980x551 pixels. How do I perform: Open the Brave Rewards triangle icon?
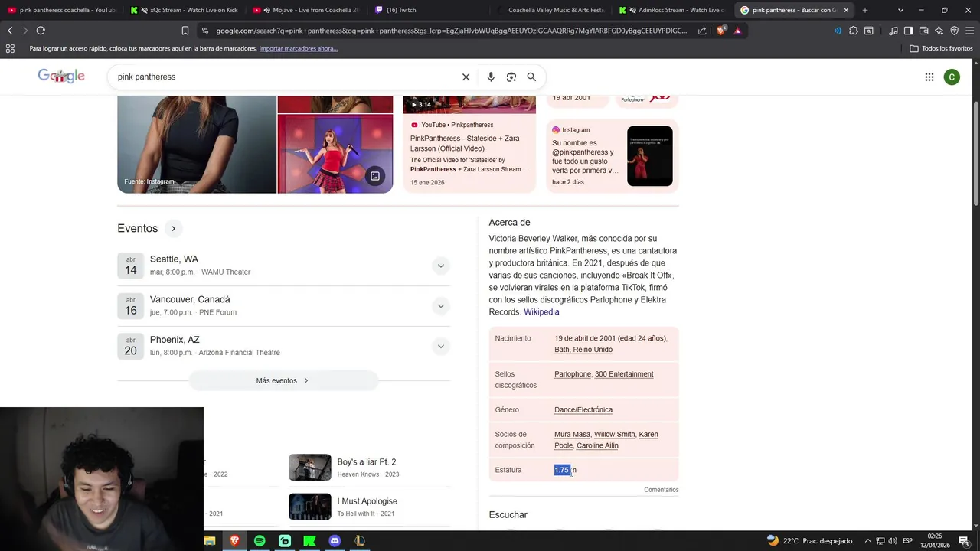point(737,31)
